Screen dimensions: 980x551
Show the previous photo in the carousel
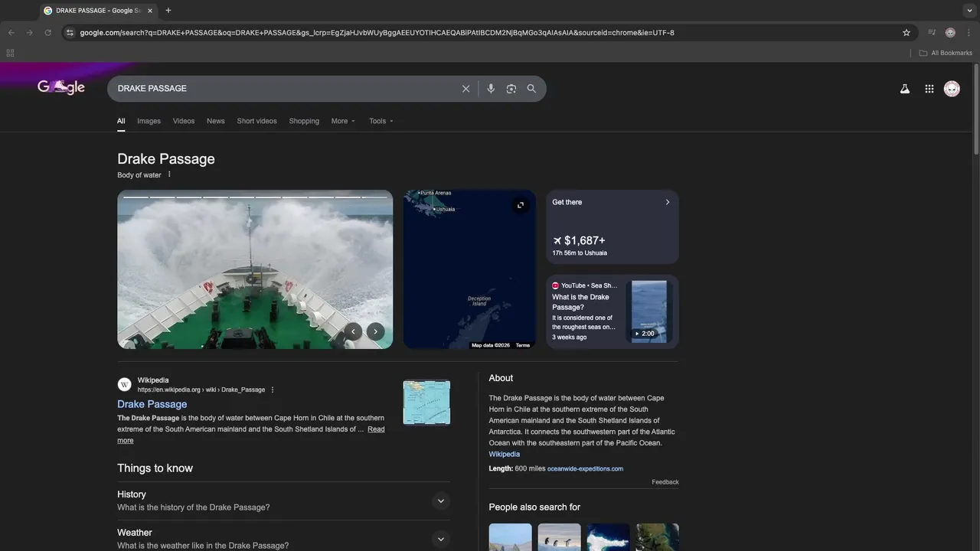(352, 331)
